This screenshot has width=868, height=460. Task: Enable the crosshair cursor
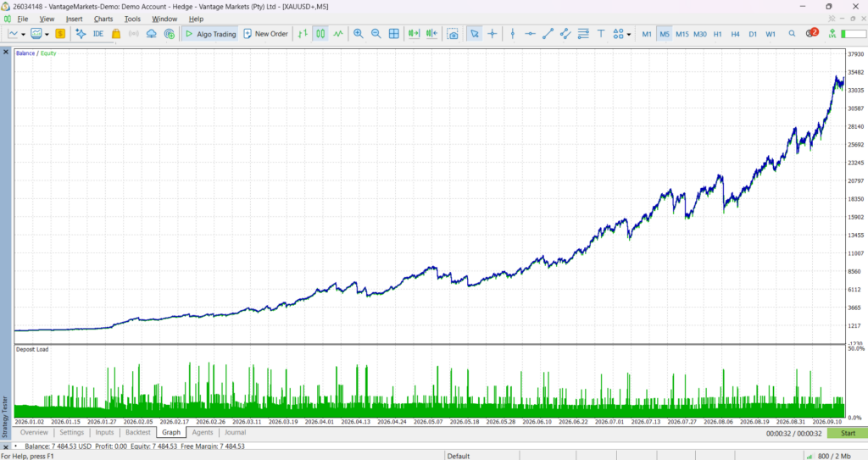coord(492,34)
